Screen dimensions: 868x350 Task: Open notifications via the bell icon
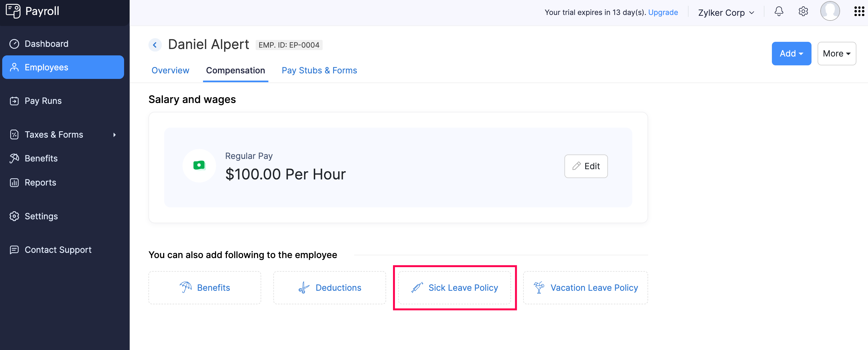(779, 11)
